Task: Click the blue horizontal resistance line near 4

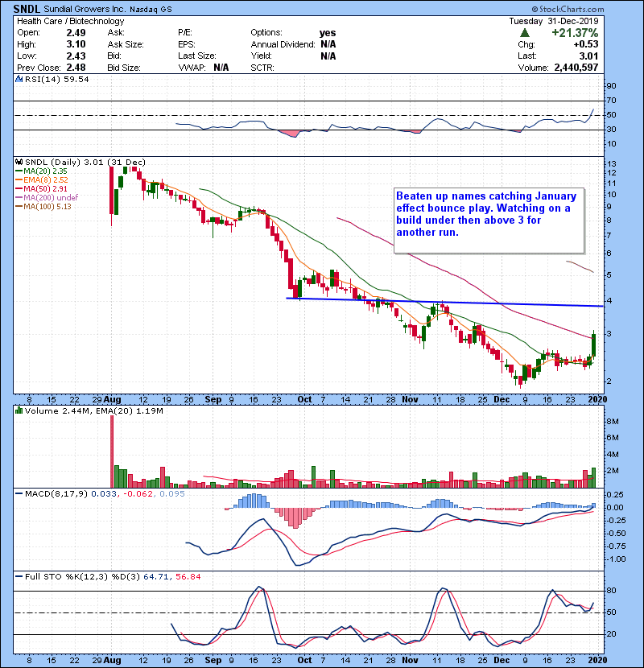Action: point(445,303)
